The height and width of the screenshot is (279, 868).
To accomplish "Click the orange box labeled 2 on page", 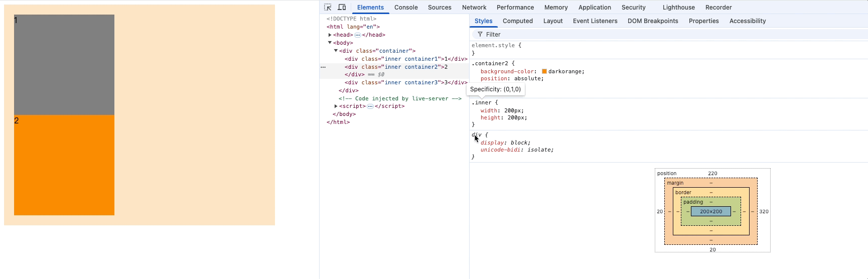I will point(64,165).
